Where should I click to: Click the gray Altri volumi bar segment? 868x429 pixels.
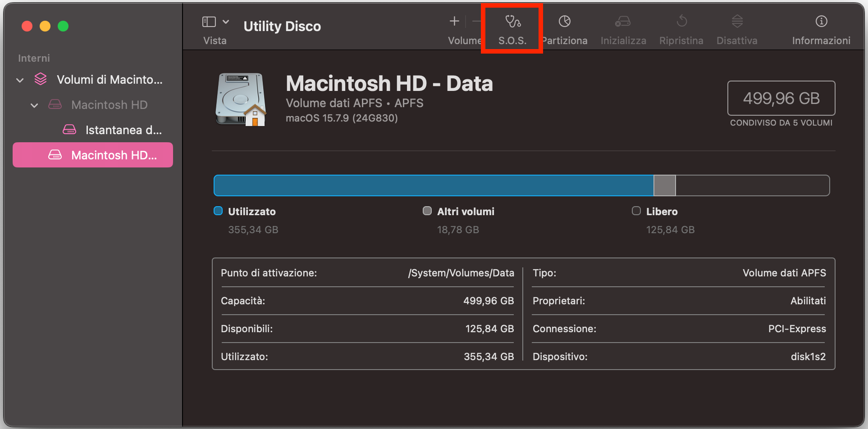(x=665, y=185)
